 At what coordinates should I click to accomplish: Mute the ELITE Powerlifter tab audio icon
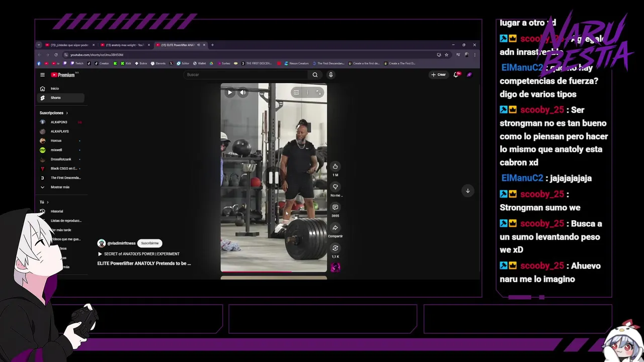(199, 45)
